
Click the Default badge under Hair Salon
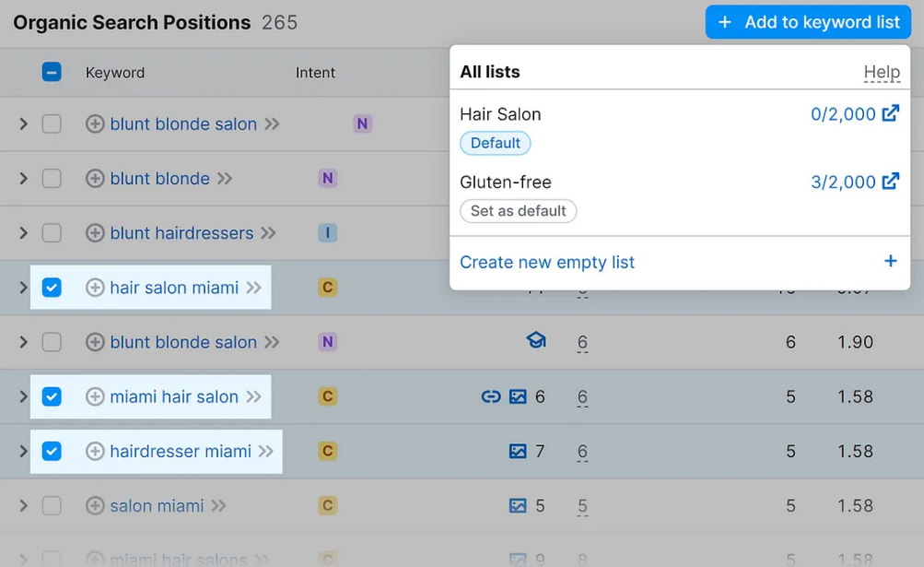[495, 143]
